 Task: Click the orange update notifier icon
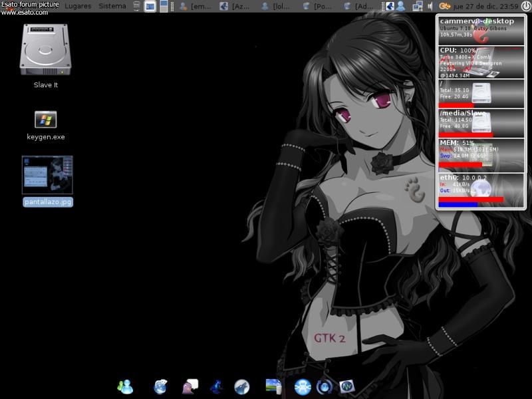coord(444,6)
